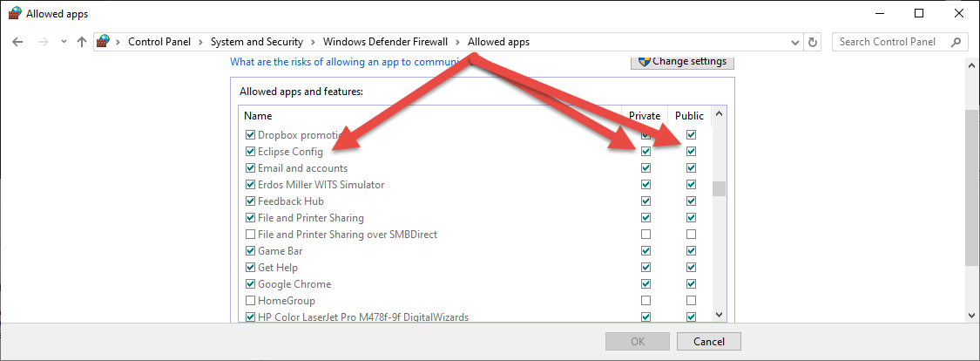The height and width of the screenshot is (361, 980).
Task: Open Control Panel breadcrumb
Action: [160, 42]
